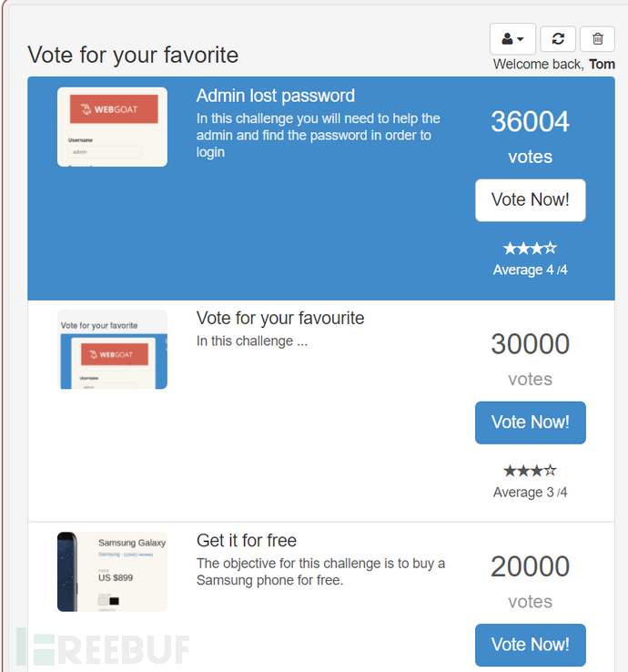The image size is (628, 672).
Task: Click the Vote for your favourite title
Action: click(x=280, y=319)
